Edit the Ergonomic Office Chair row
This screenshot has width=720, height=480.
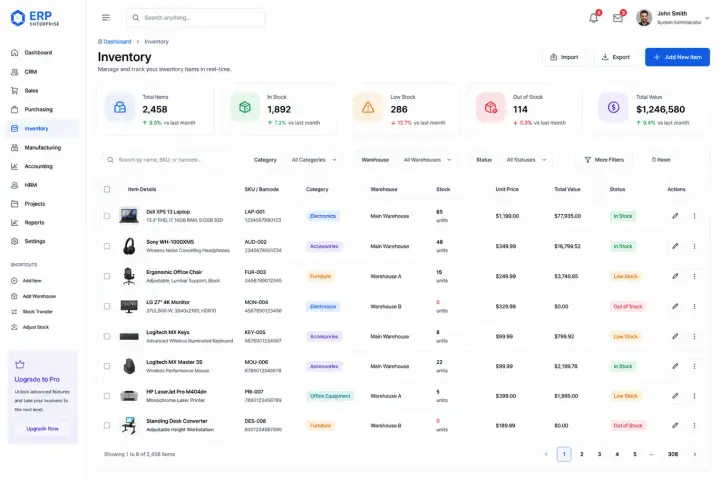pyautogui.click(x=675, y=276)
